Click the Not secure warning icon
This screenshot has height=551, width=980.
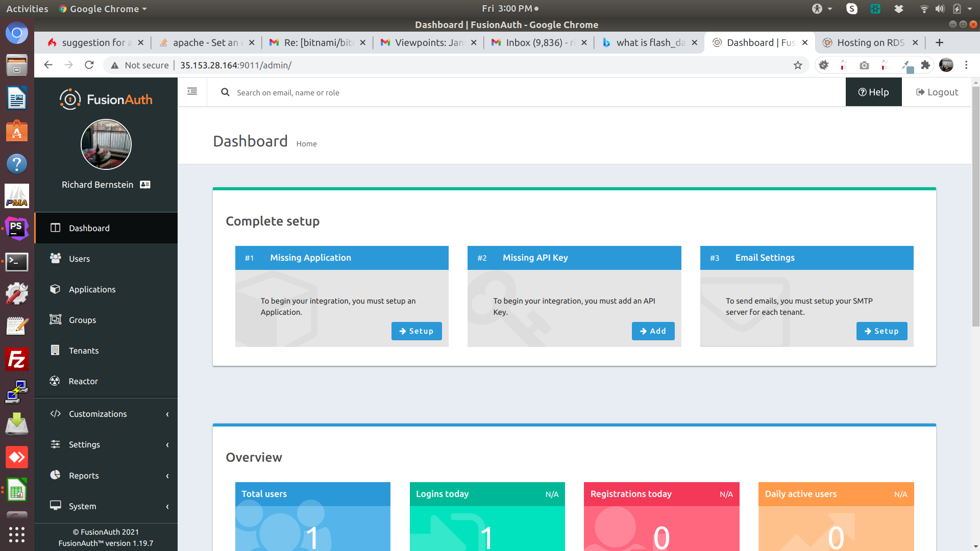[115, 65]
